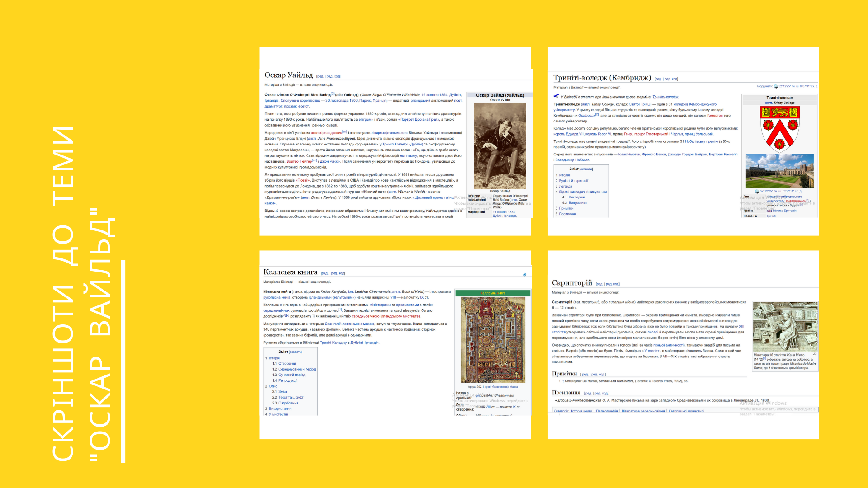The height and width of the screenshot is (488, 868).
Task: Click the enlarge icon in the Скрипторій thumbnail caption
Action: click(x=815, y=354)
